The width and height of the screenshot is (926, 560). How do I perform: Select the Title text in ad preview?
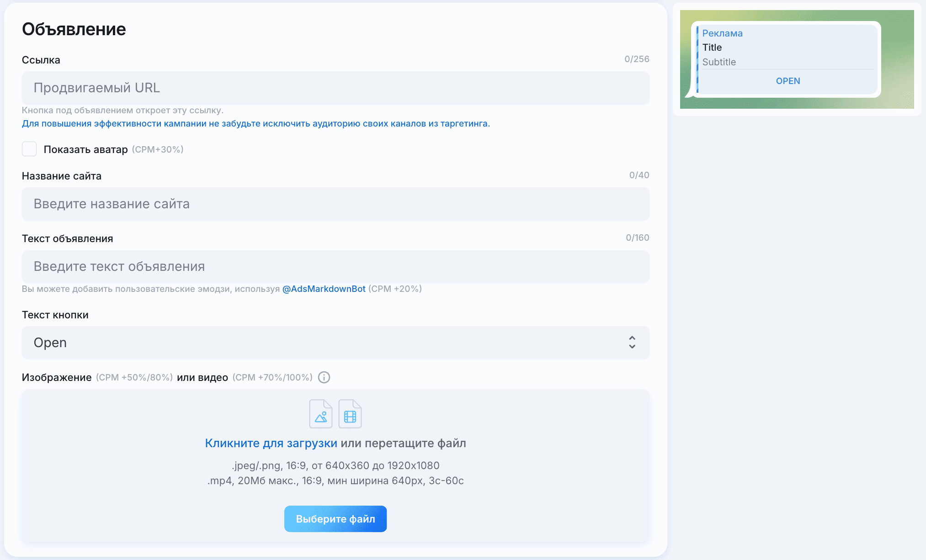point(712,48)
